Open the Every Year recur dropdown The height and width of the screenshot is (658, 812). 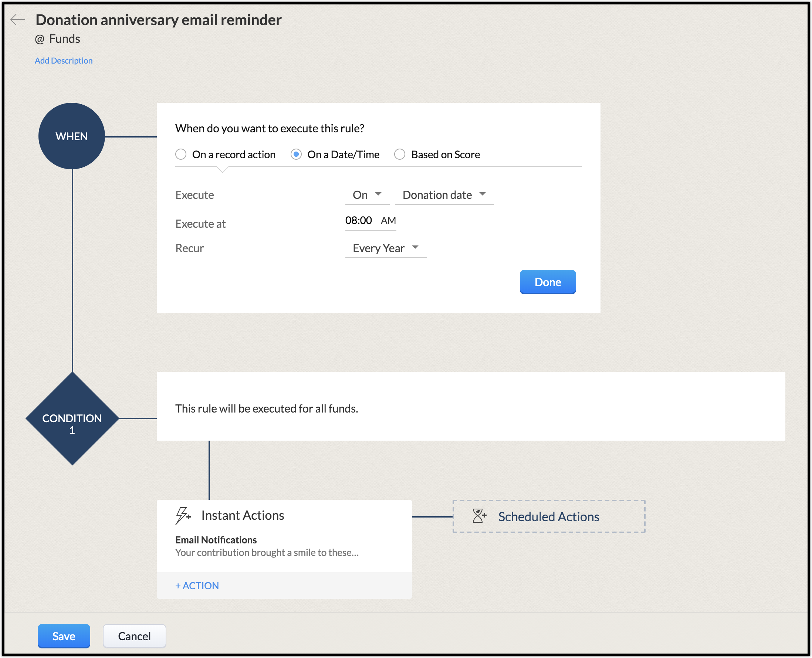click(x=385, y=248)
